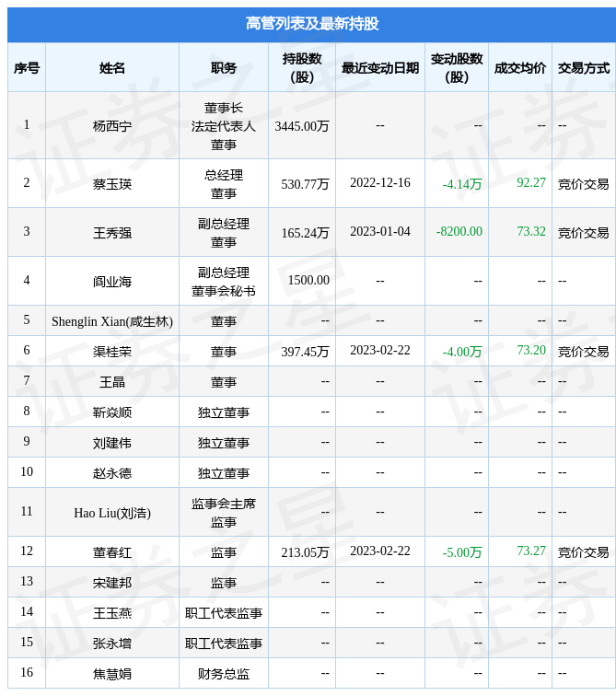Click average price 92.27
616x696 pixels.
(530, 182)
